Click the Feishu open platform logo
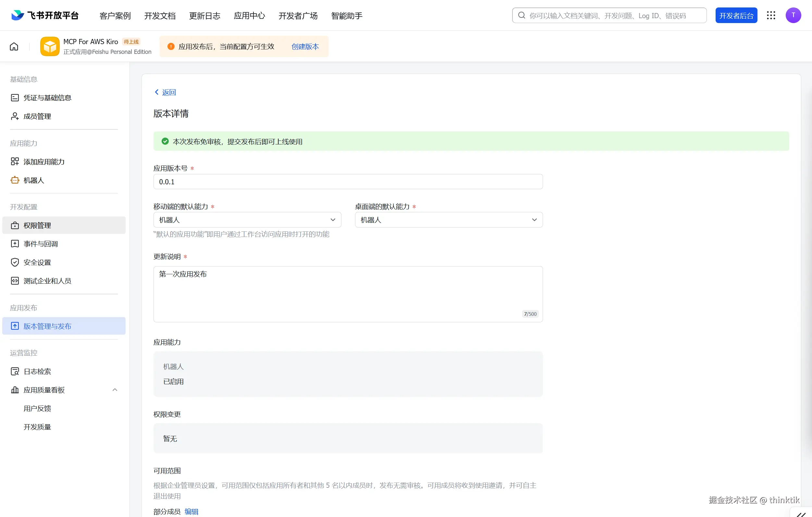The height and width of the screenshot is (517, 812). [45, 16]
